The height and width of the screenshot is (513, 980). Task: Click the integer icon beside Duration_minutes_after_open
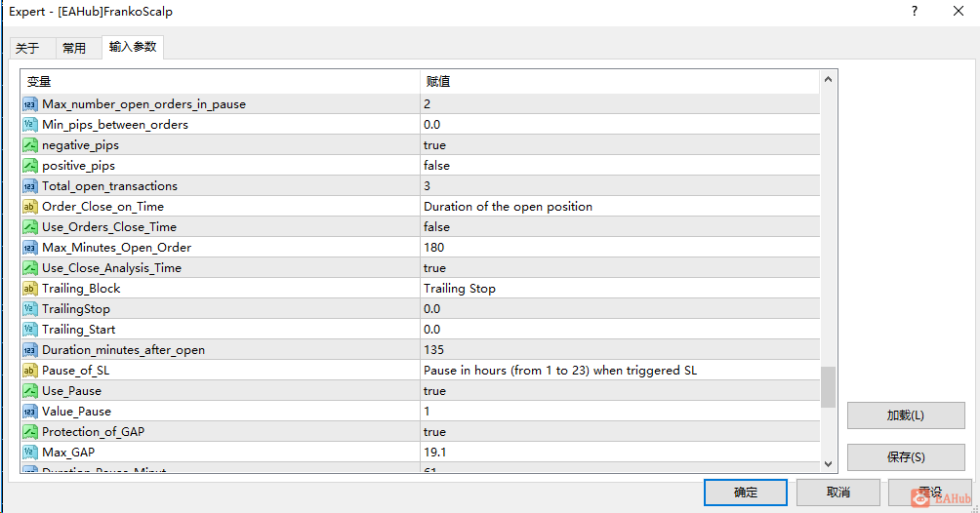pos(30,350)
